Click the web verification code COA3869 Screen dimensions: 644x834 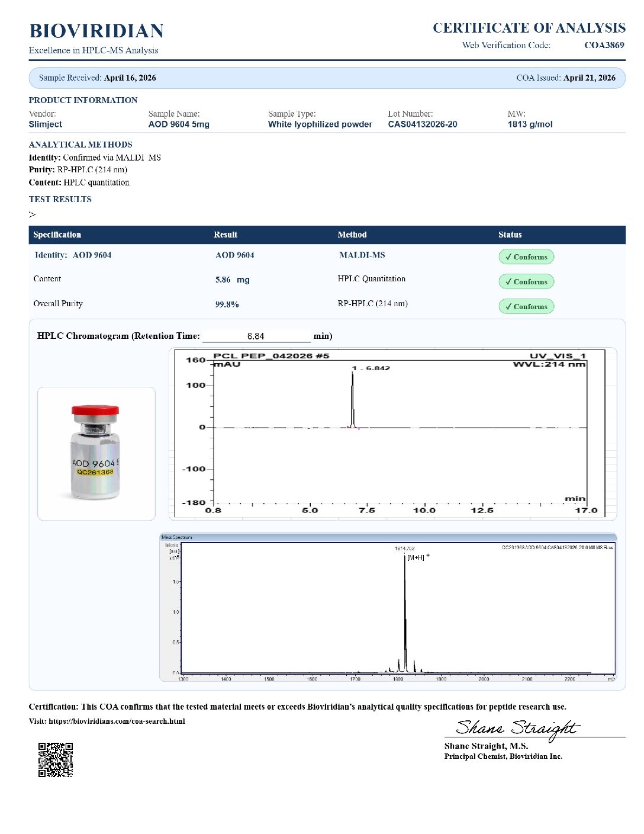click(604, 45)
